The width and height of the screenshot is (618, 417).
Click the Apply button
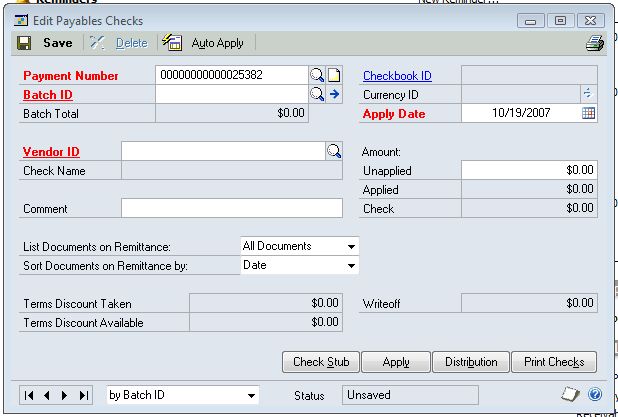[396, 362]
